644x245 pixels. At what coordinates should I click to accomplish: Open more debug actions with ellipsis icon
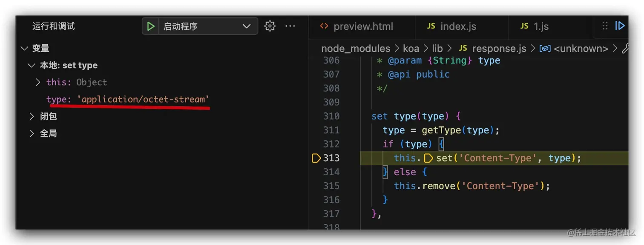(x=290, y=26)
